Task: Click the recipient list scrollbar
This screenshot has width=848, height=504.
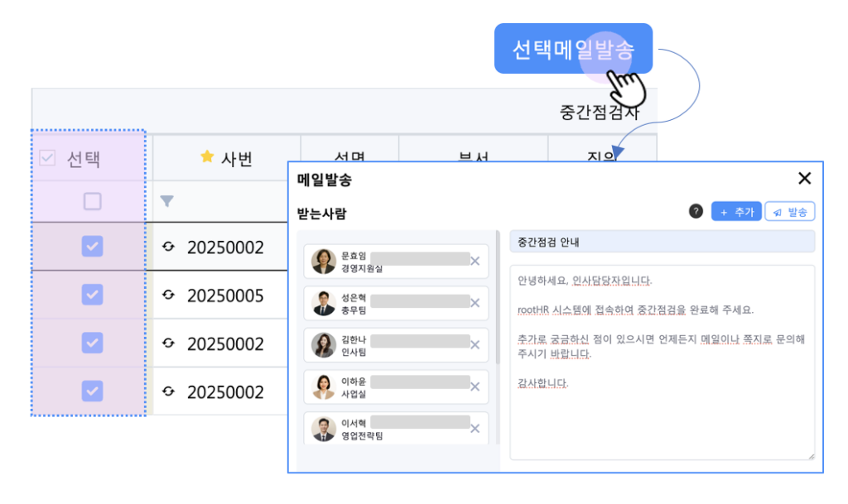Action: 498,298
